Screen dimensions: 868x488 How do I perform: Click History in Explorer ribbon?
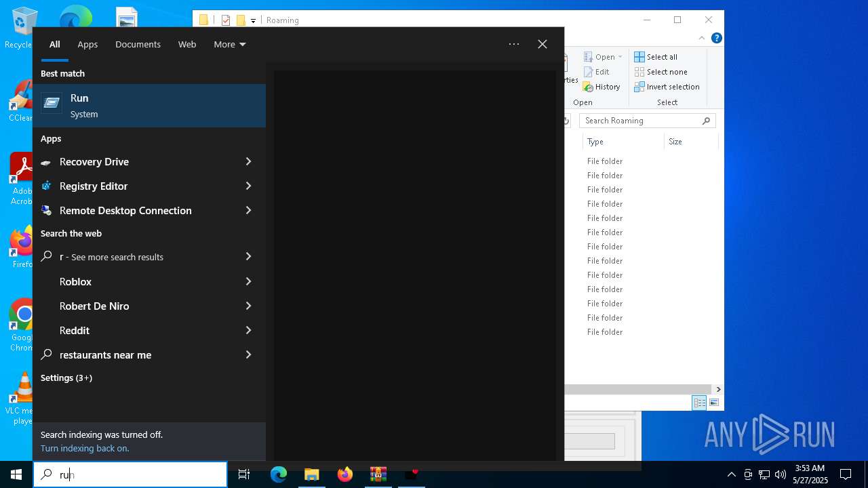click(x=601, y=87)
